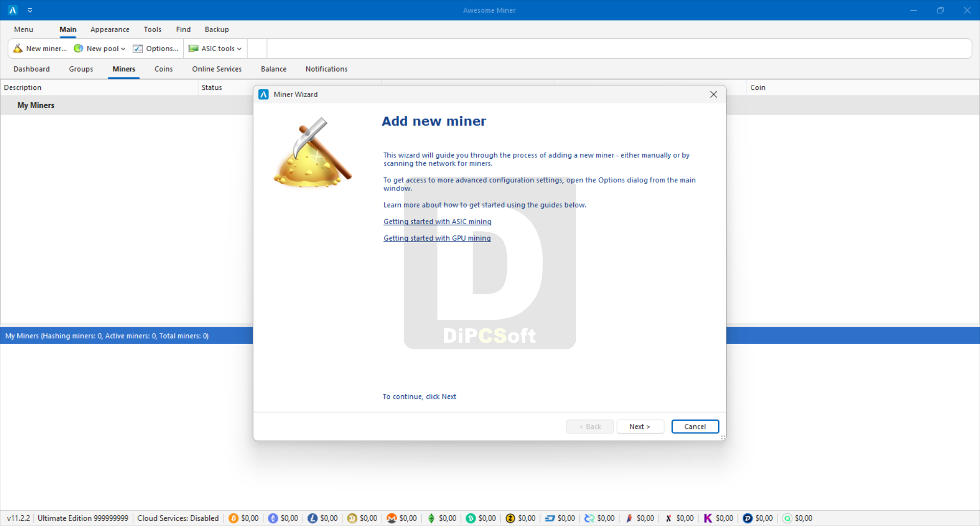Click the Ethereum Classic green icon in status bar
The width and height of the screenshot is (980, 526).
point(431,518)
